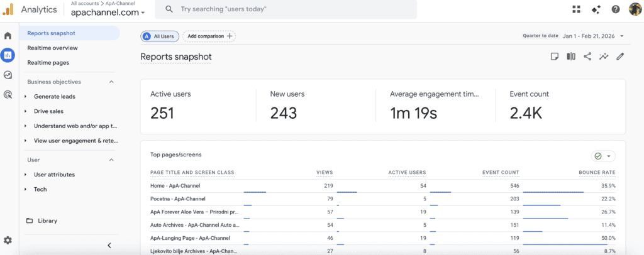The height and width of the screenshot is (255, 644).
Task: Click the 219 views value
Action: tap(328, 186)
